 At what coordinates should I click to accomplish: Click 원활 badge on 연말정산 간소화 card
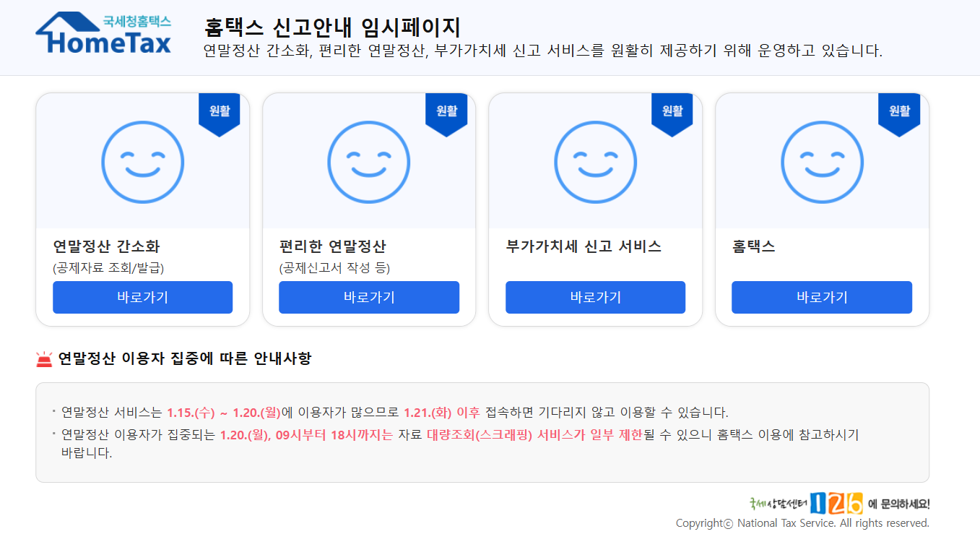pos(220,114)
